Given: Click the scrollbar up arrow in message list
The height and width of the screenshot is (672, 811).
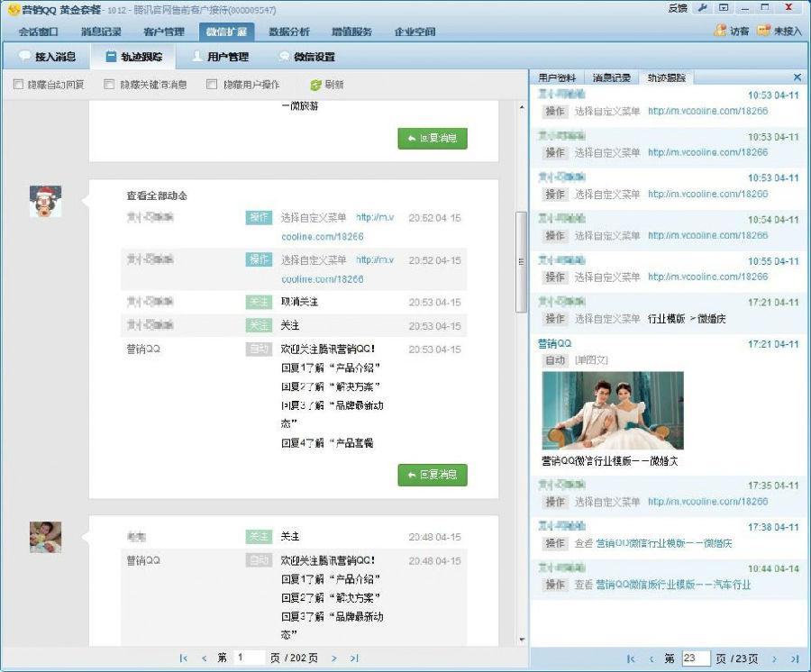Looking at the screenshot, I should [522, 107].
